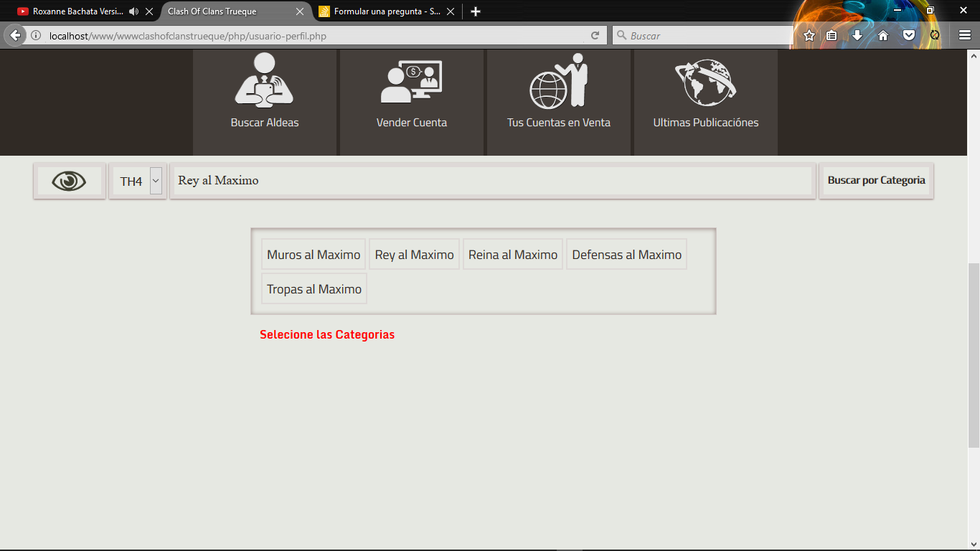Open the Tus Cuentas en Venta tile
The height and width of the screenshot is (551, 980).
click(559, 102)
